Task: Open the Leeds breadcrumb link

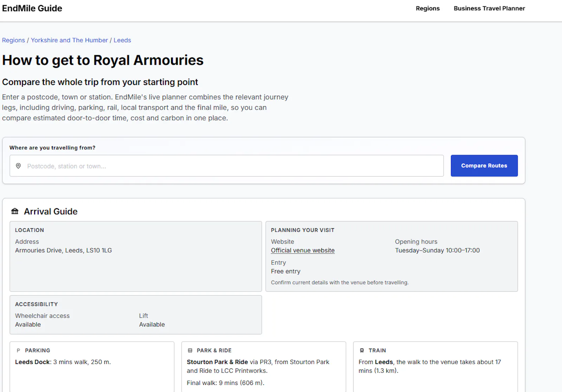Action: (122, 40)
